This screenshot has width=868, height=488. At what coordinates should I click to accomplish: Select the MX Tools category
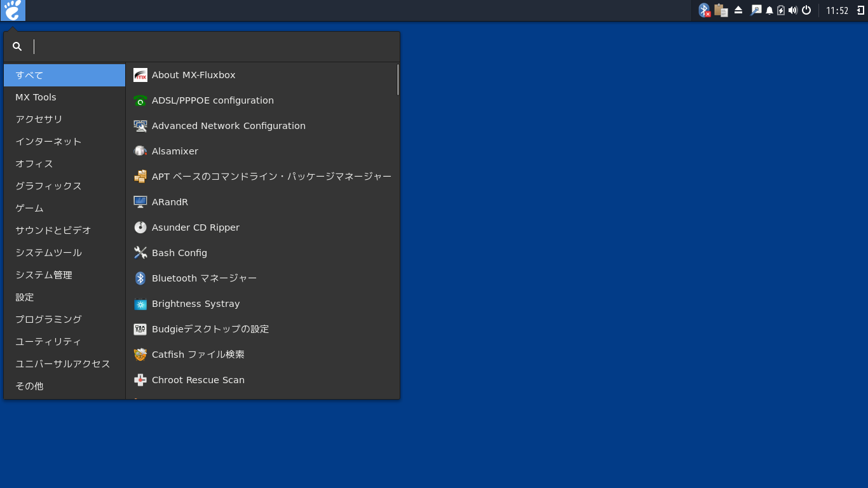coord(64,97)
